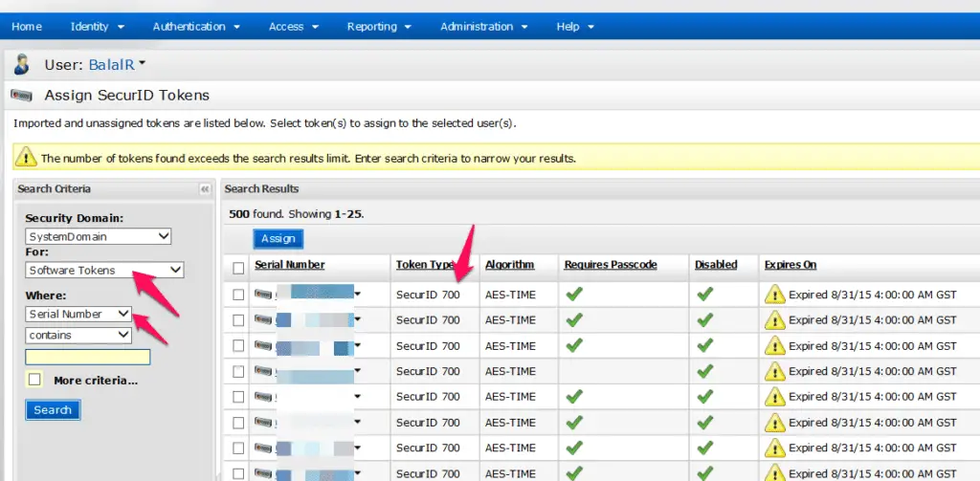Click the user avatar icon beside User label
Screen dimensions: 980x481
point(22,65)
